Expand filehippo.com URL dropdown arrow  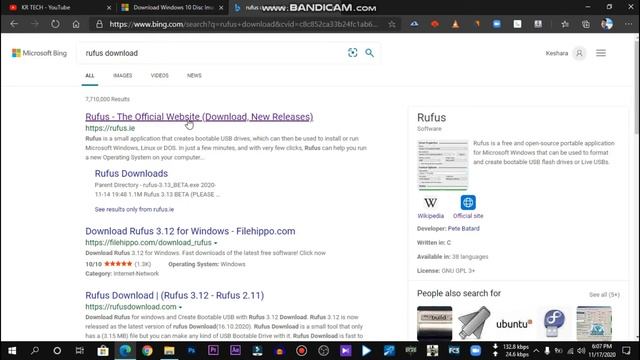click(216, 243)
